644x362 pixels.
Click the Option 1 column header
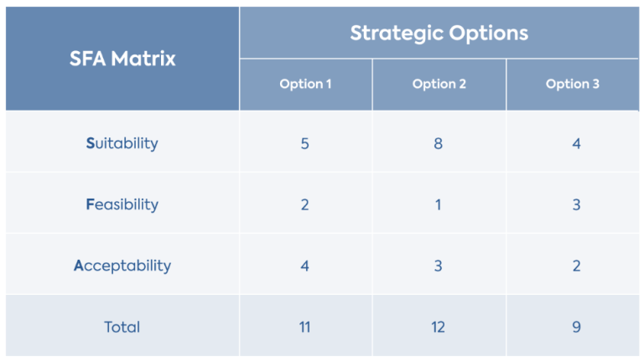click(305, 84)
